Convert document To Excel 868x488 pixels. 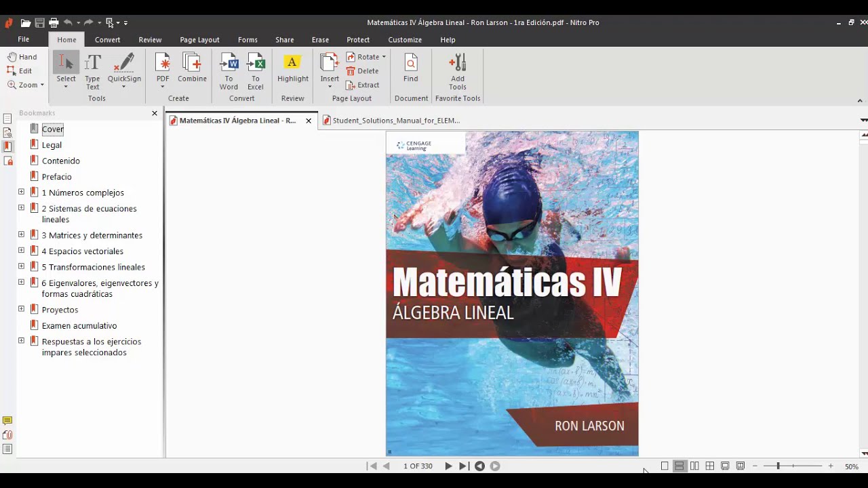coord(256,70)
